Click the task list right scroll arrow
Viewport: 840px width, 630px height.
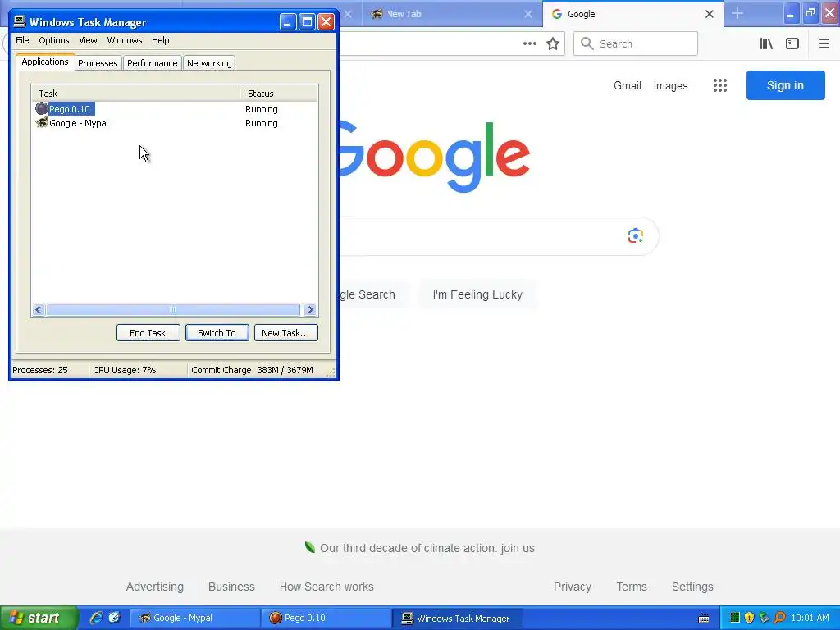(x=309, y=309)
